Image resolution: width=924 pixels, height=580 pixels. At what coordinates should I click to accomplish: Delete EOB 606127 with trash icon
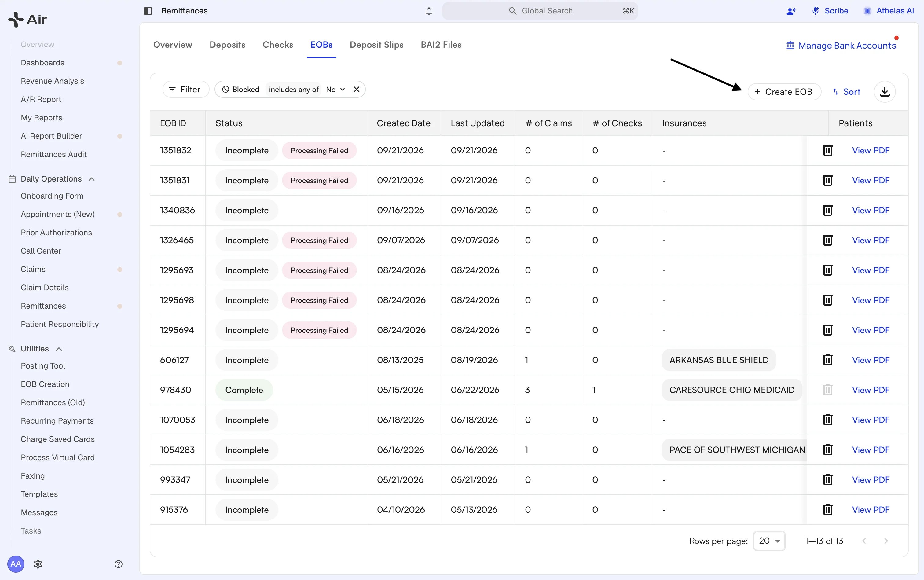pyautogui.click(x=827, y=360)
